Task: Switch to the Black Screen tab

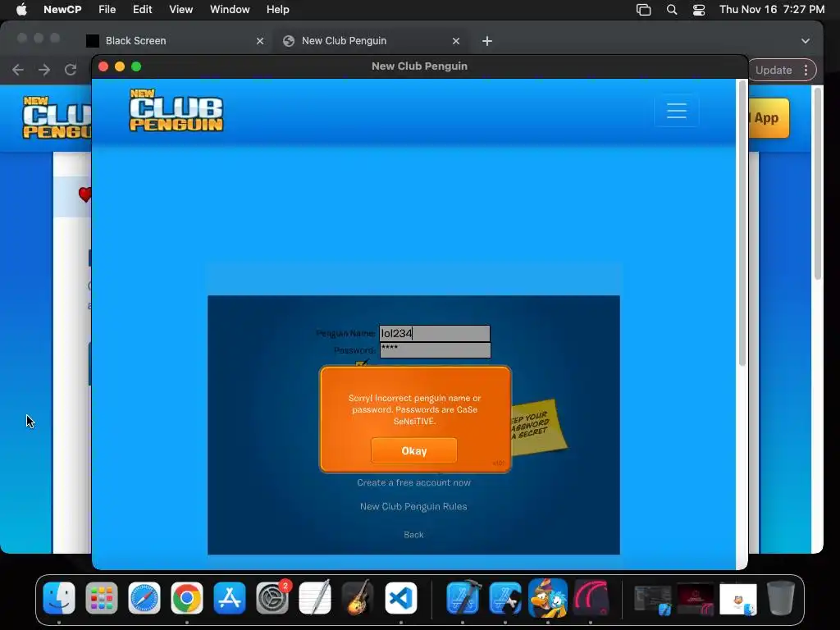Action: 174,41
